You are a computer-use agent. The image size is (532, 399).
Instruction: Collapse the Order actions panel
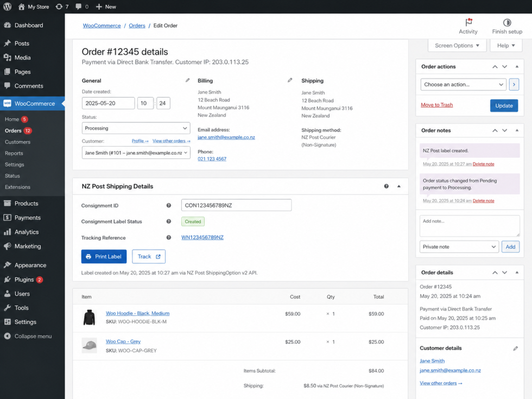(517, 67)
